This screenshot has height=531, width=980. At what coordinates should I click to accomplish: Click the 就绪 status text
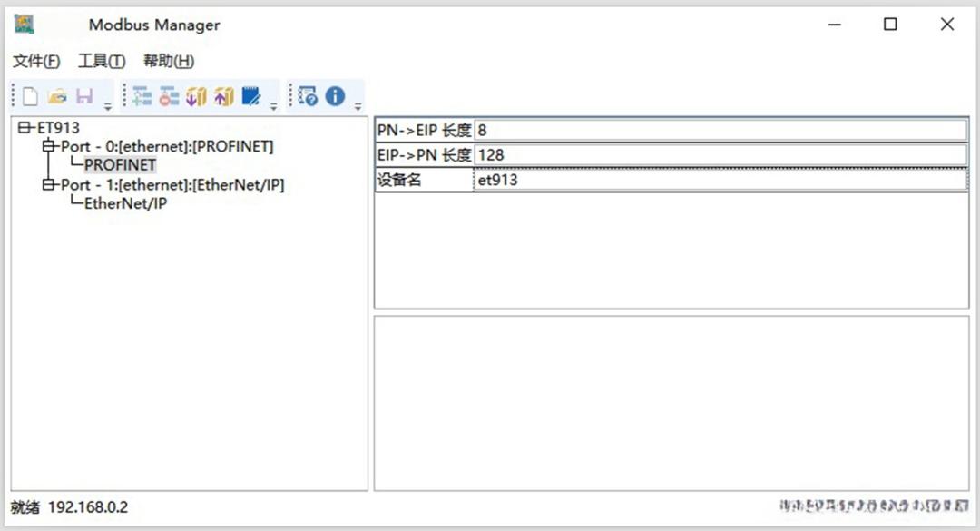(x=25, y=507)
